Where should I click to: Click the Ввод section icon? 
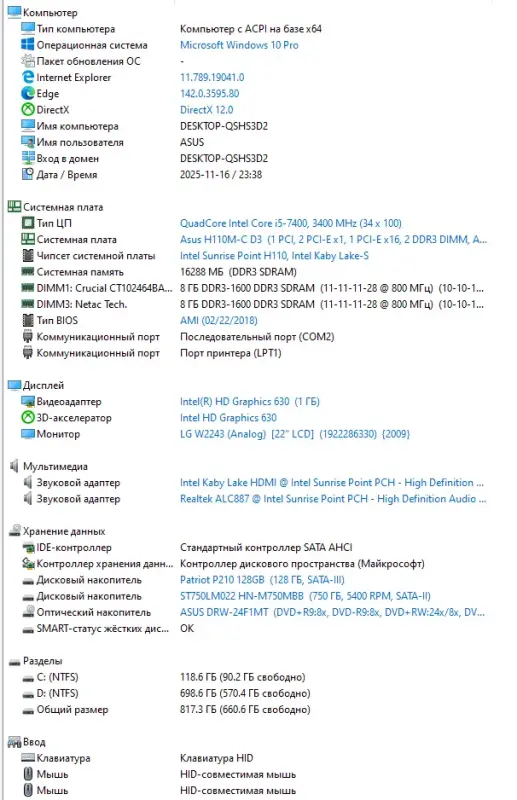tap(14, 742)
